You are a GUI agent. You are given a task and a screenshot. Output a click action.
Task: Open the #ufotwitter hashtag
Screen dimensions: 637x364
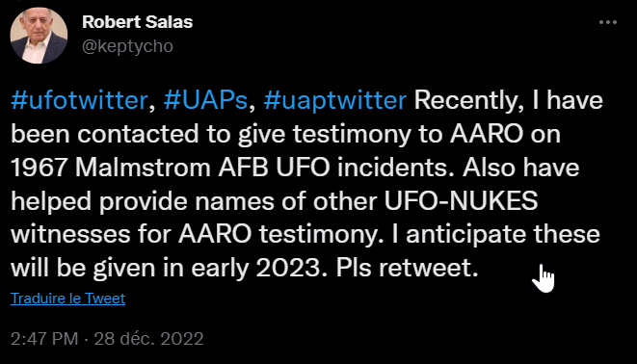pyautogui.click(x=79, y=100)
